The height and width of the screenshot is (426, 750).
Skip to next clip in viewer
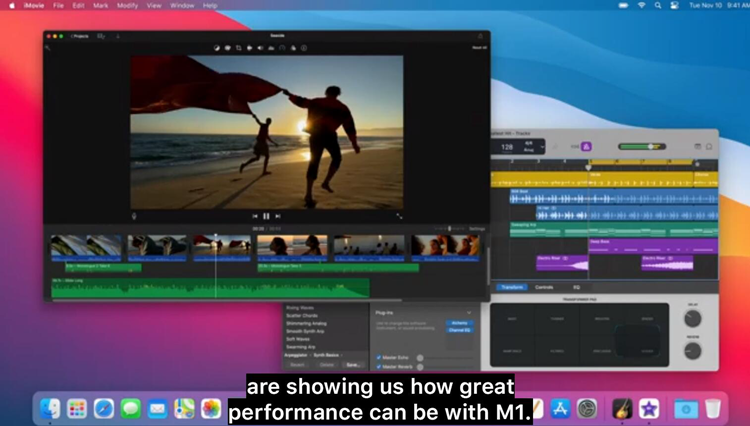click(278, 216)
